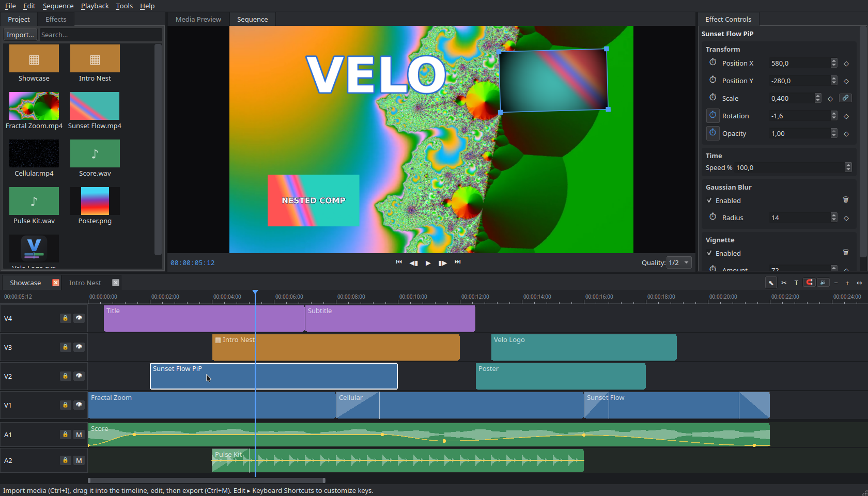Viewport: 868px width, 496px height.
Task: Open the Sequence menu
Action: tap(58, 6)
